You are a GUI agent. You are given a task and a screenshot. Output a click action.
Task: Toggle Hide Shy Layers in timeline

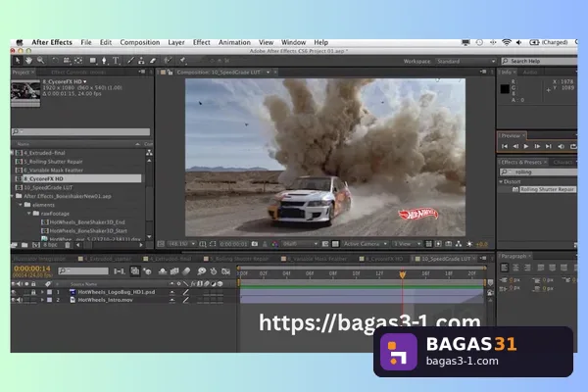click(163, 270)
